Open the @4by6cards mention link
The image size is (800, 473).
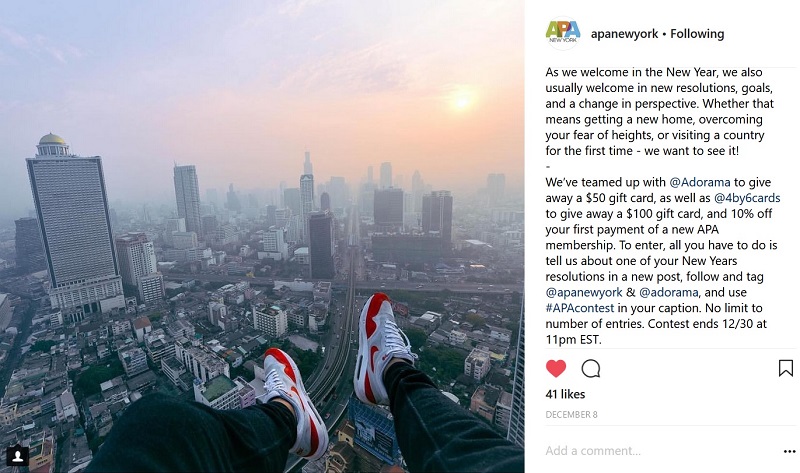point(747,198)
